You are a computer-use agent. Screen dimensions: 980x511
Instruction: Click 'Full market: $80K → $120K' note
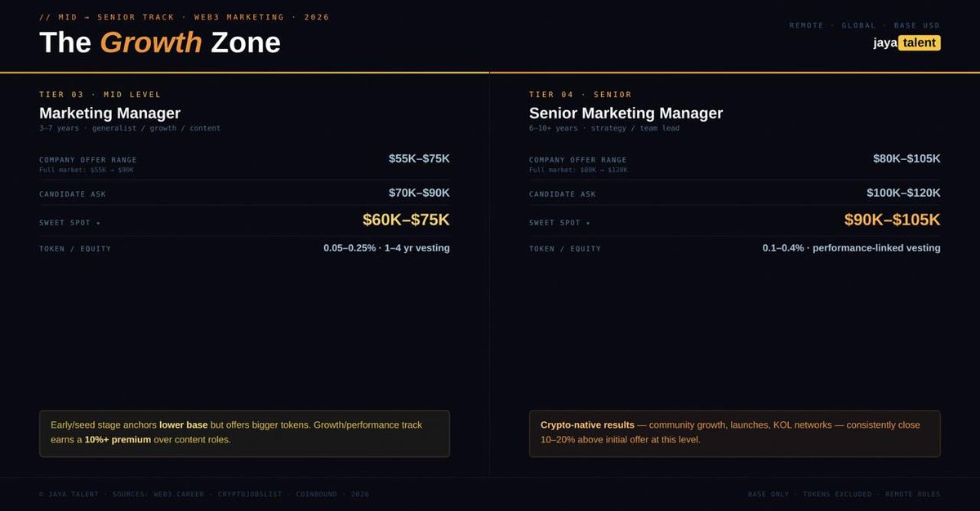click(578, 170)
